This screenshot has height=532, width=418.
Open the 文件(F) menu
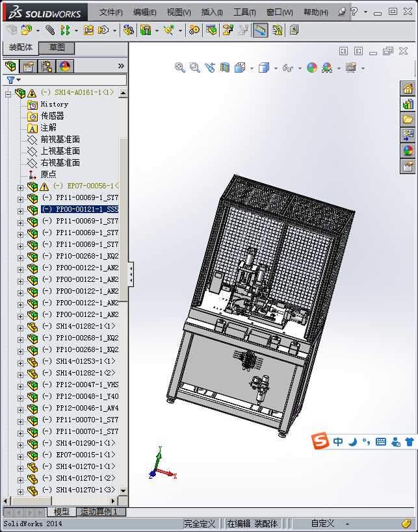(x=111, y=12)
